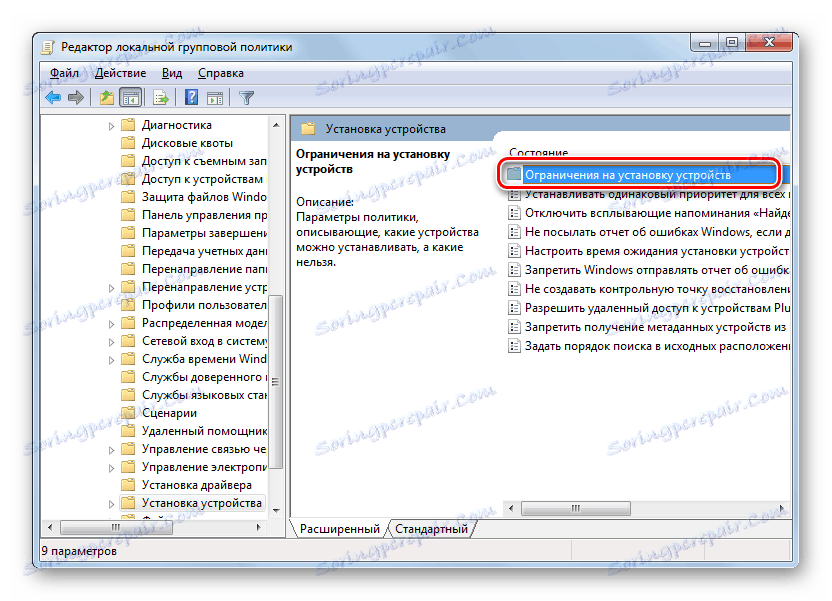832x601 pixels.
Task: Open the Help question mark icon
Action: (x=192, y=98)
